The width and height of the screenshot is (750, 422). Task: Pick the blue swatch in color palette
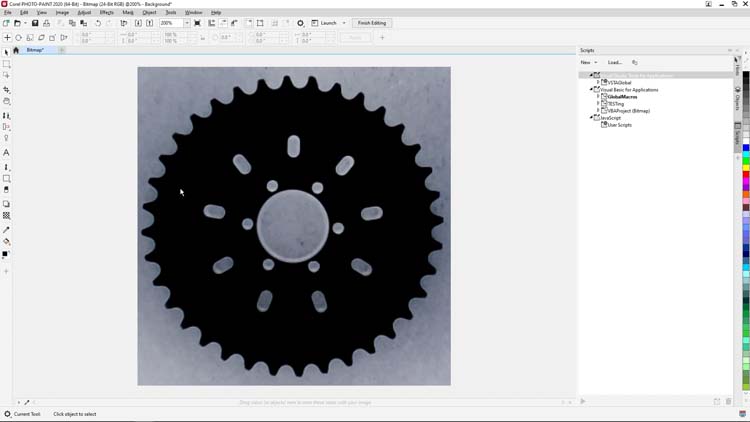tap(746, 148)
